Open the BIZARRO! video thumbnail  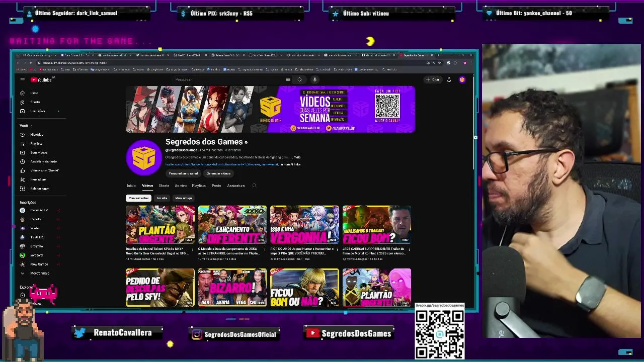point(232,287)
